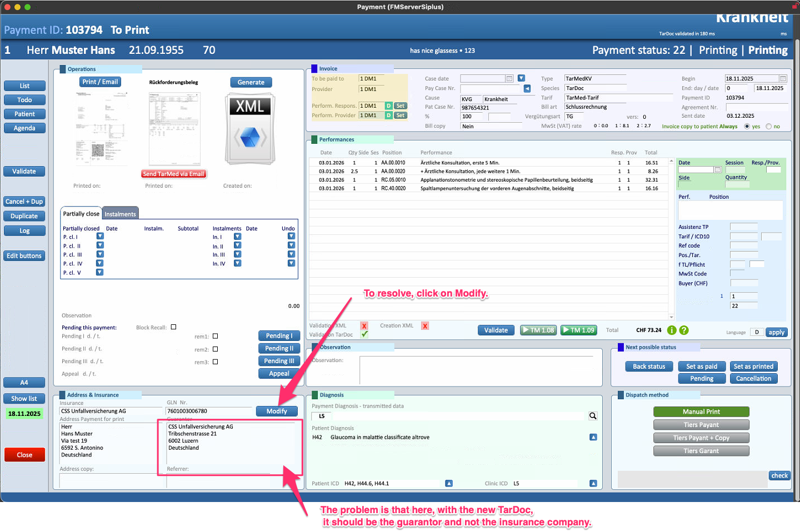The height and width of the screenshot is (532, 800).
Task: Enable the rem3 checkbox
Action: [x=215, y=362]
